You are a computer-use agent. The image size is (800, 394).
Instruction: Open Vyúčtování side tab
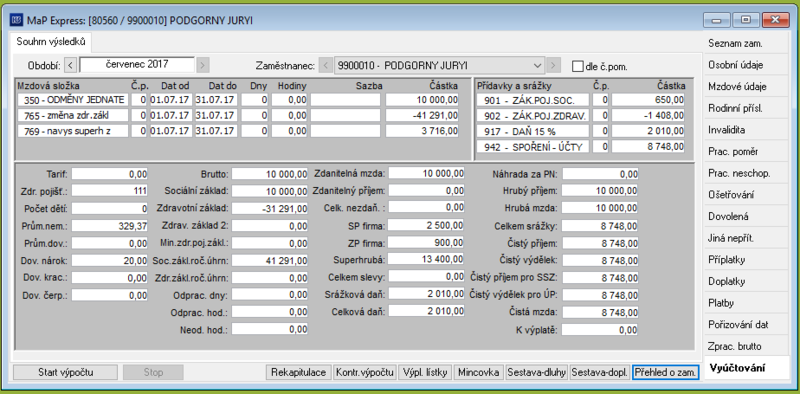tap(746, 368)
